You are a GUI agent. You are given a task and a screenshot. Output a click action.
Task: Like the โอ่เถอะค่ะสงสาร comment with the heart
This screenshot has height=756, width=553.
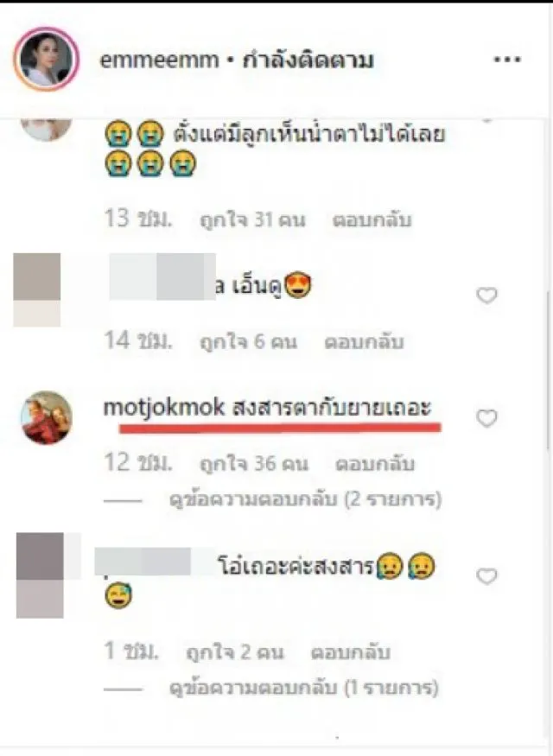tap(486, 575)
